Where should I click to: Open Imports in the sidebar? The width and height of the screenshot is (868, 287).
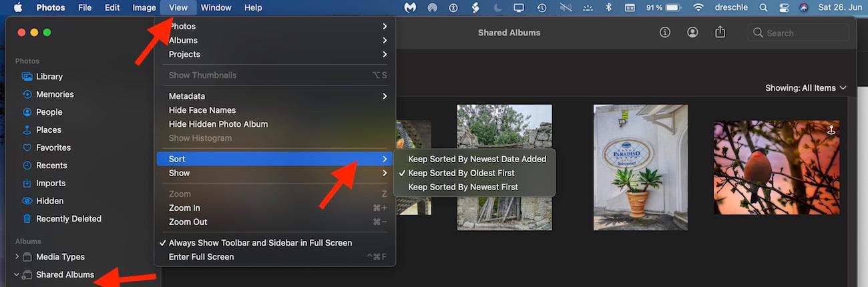pos(51,183)
